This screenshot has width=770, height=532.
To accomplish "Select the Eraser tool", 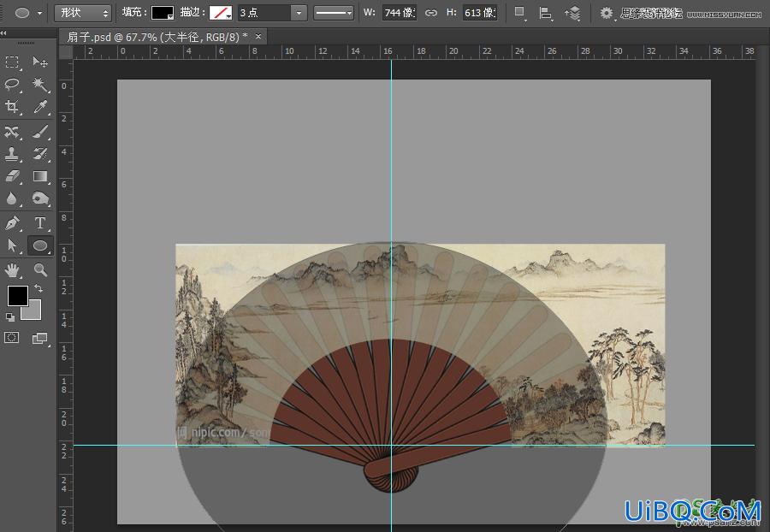I will pos(12,176).
